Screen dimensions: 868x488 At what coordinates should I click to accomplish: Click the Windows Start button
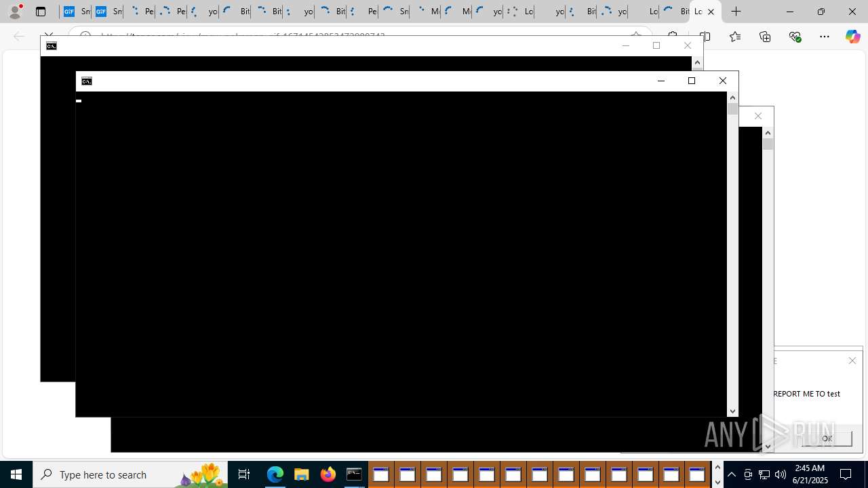pos(16,474)
